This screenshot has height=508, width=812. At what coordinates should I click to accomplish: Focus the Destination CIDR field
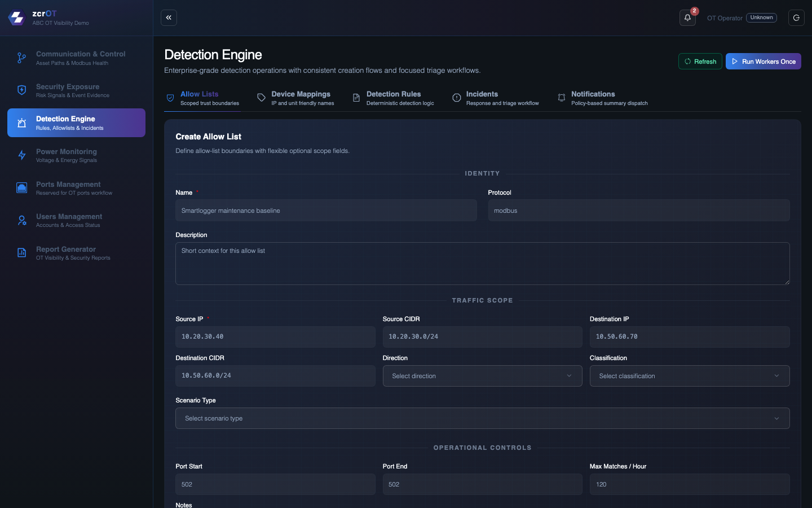(275, 376)
